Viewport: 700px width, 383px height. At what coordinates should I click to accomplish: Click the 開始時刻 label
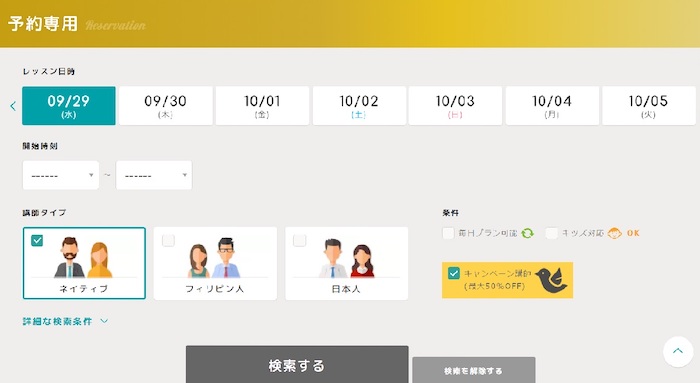(x=40, y=146)
